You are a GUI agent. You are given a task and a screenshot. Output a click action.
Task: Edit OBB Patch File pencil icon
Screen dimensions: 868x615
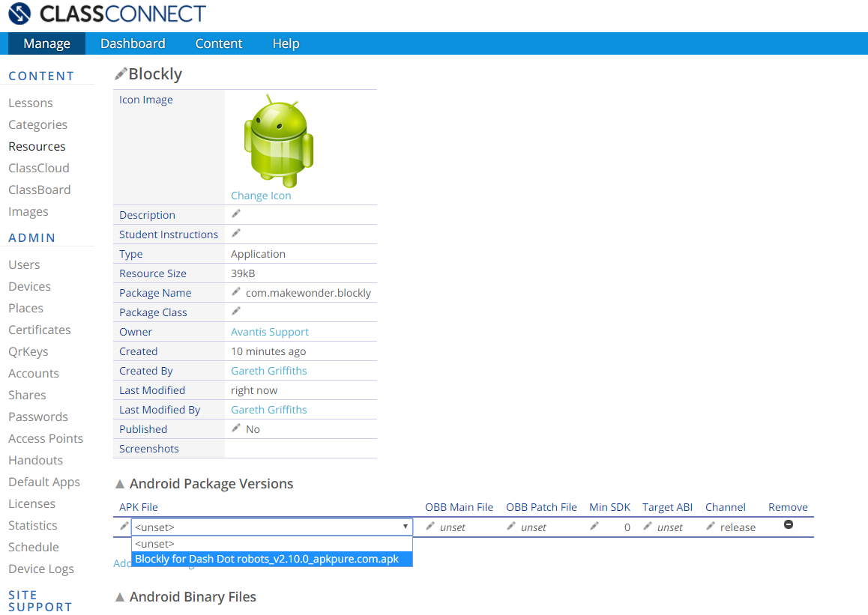click(511, 527)
